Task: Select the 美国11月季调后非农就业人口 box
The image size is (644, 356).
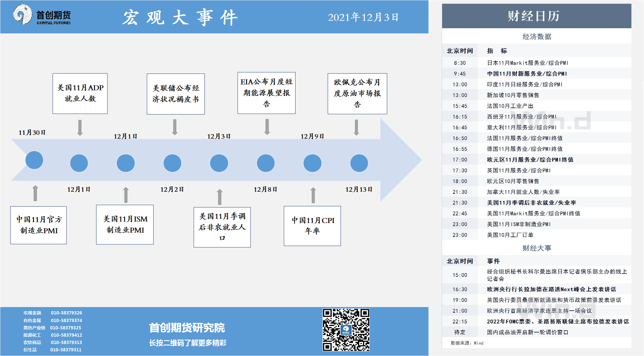Action: coord(222,227)
